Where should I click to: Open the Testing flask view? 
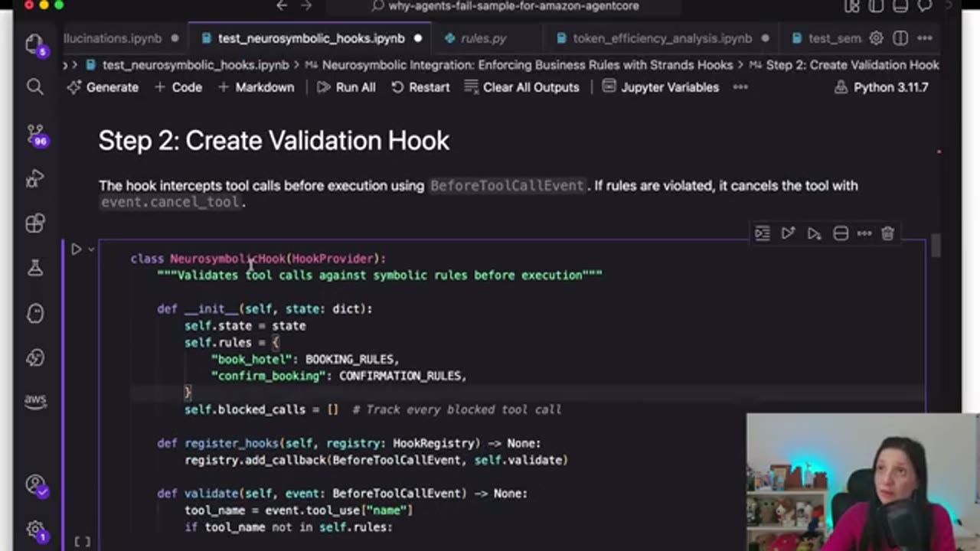pos(34,267)
